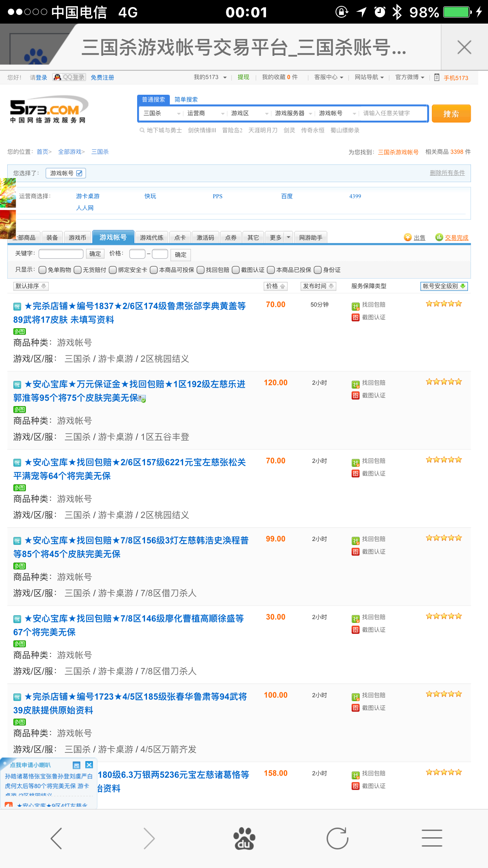Viewport: 488px width, 868px height.
Task: Click 多图 badge under 192级左慈乐进 listing
Action: coord(20,409)
